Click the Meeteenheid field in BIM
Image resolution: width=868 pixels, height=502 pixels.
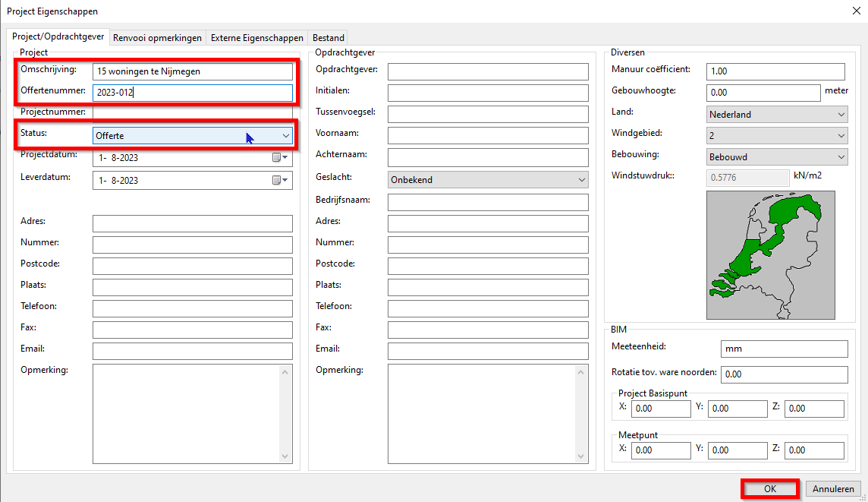783,349
